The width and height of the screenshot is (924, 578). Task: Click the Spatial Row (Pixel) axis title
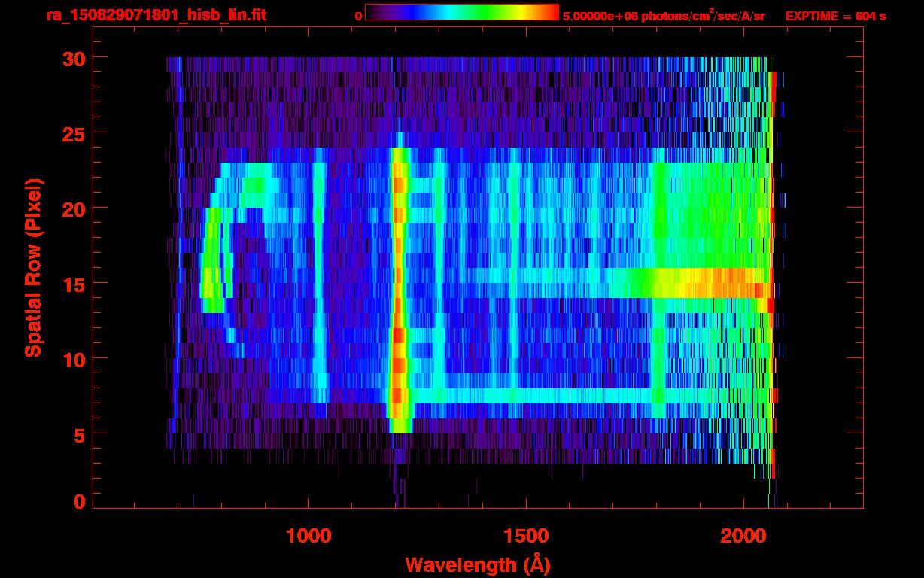(x=33, y=268)
